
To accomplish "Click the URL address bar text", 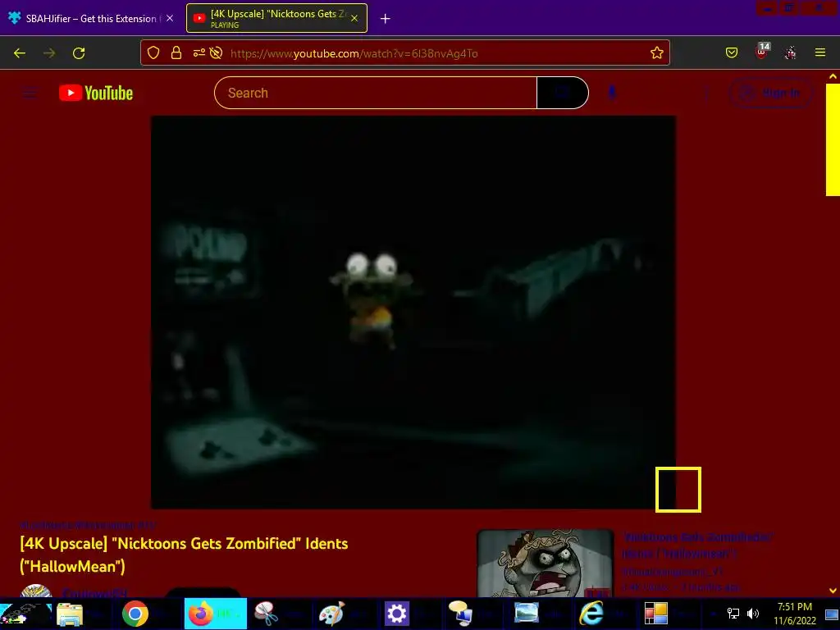I will tap(354, 53).
